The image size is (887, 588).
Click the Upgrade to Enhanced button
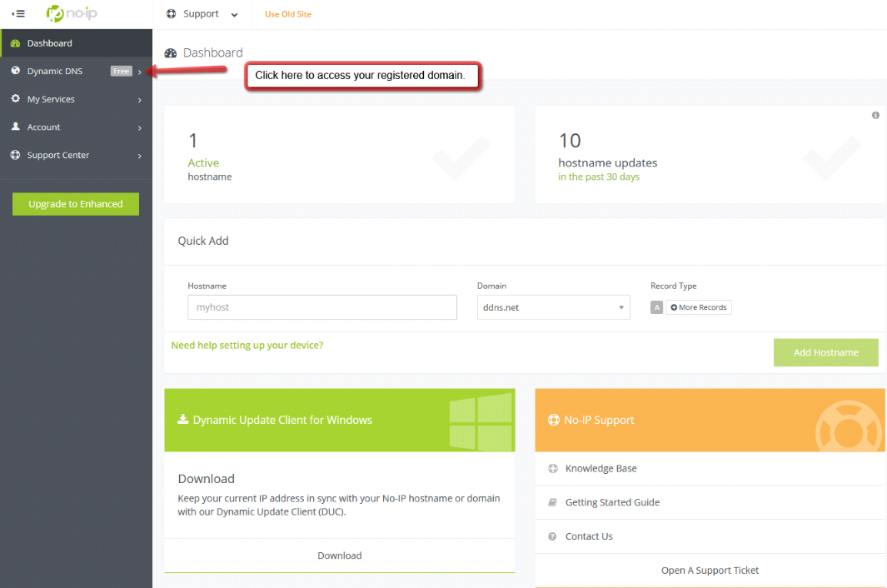click(x=76, y=204)
